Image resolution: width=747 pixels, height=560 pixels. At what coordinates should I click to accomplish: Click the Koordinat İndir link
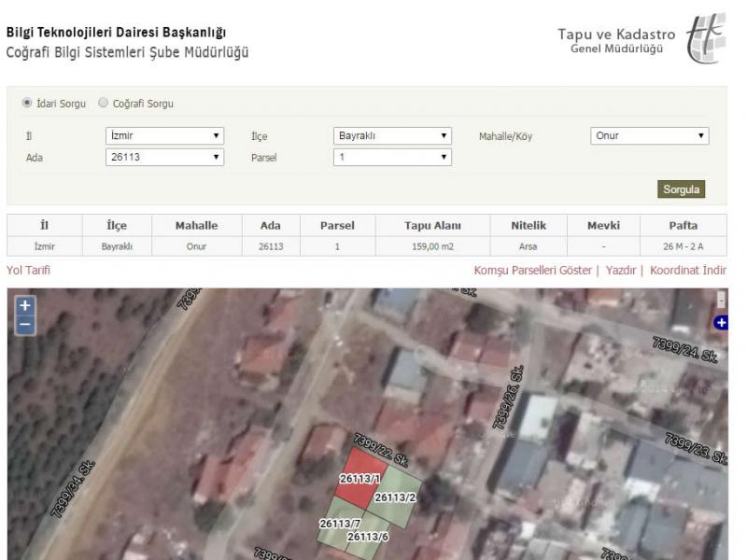click(688, 271)
